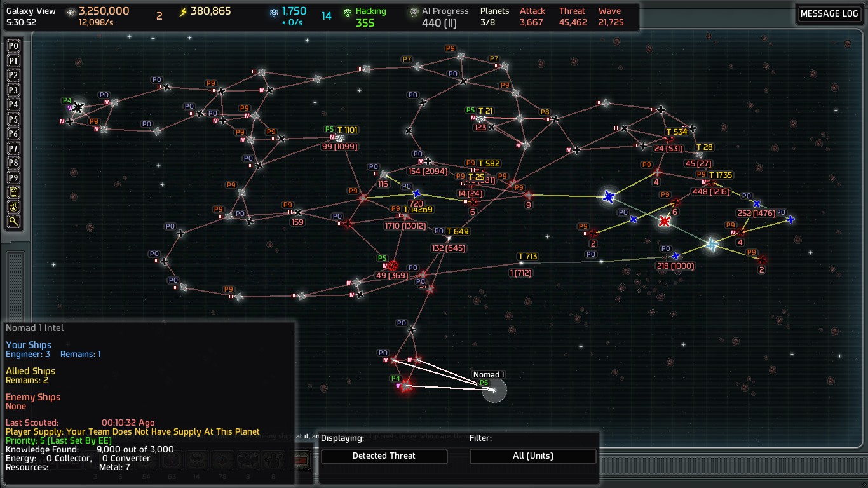Select the Nomad 1 planet on map
868x488 pixels.
tap(494, 390)
